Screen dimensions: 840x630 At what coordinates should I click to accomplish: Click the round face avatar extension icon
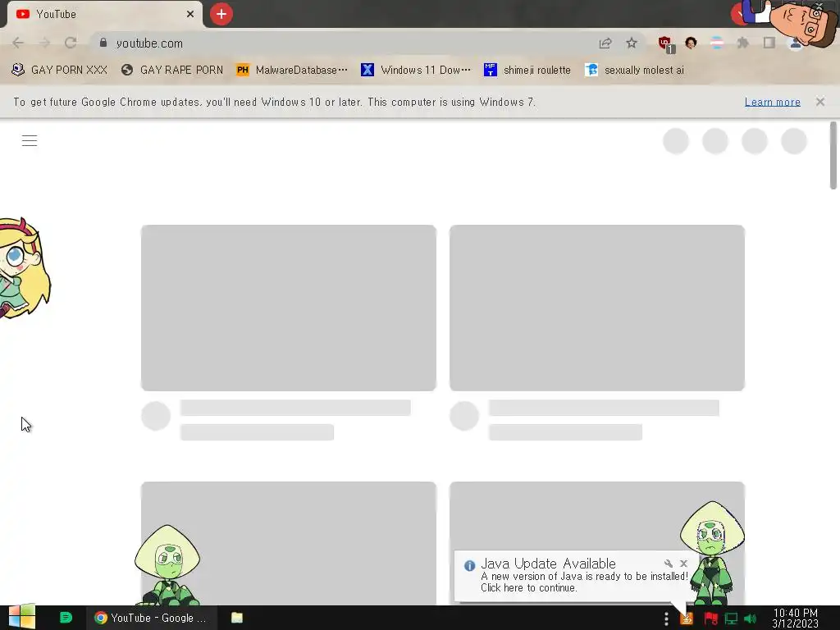(691, 43)
